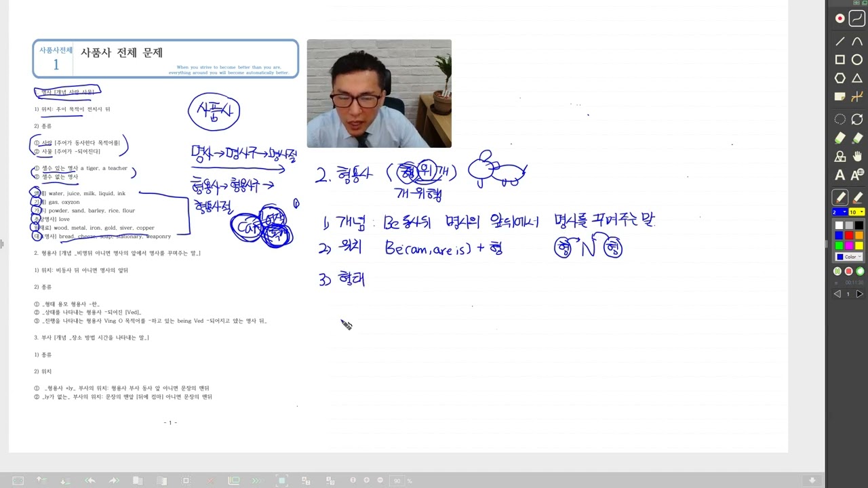Select the text with speech bubble tool
Viewport: 868px width, 488px height.
(857, 175)
